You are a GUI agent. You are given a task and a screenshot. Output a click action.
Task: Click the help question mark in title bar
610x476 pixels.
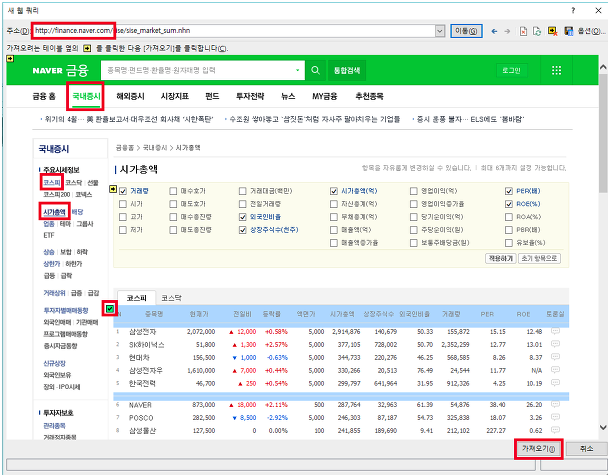(573, 10)
